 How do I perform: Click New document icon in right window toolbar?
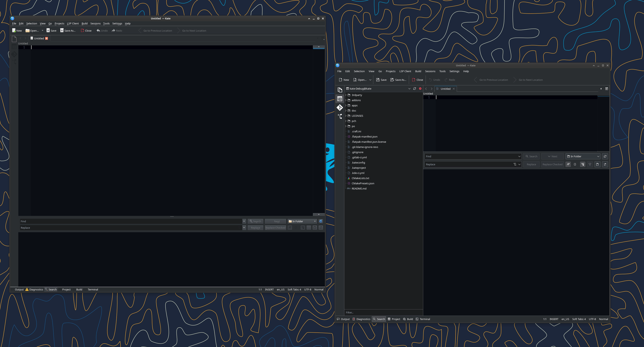(340, 80)
